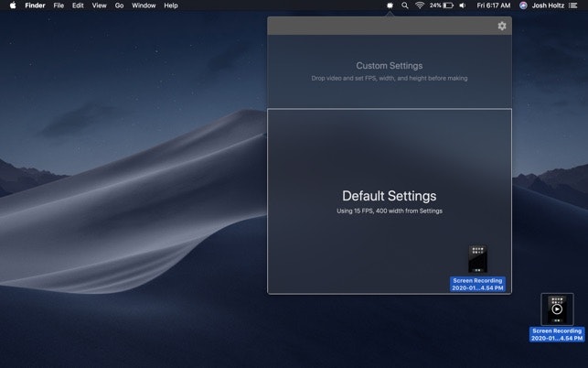Open the Edit menu
The image size is (588, 368).
point(78,5)
